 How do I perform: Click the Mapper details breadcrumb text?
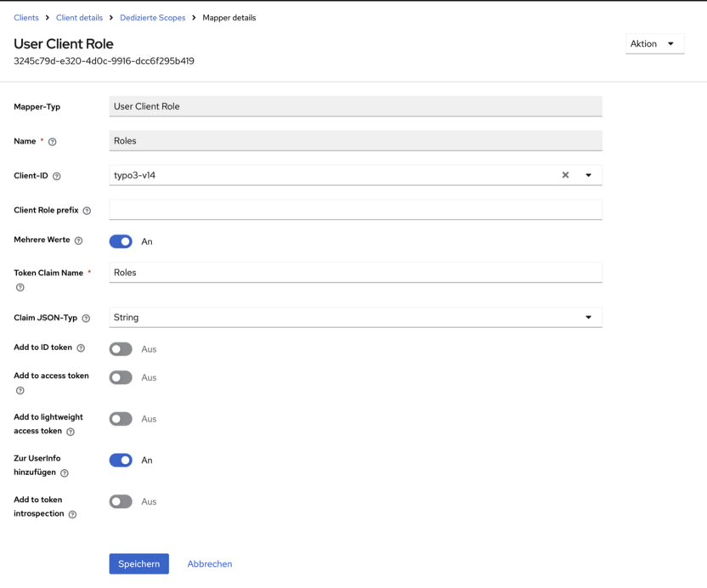point(229,18)
